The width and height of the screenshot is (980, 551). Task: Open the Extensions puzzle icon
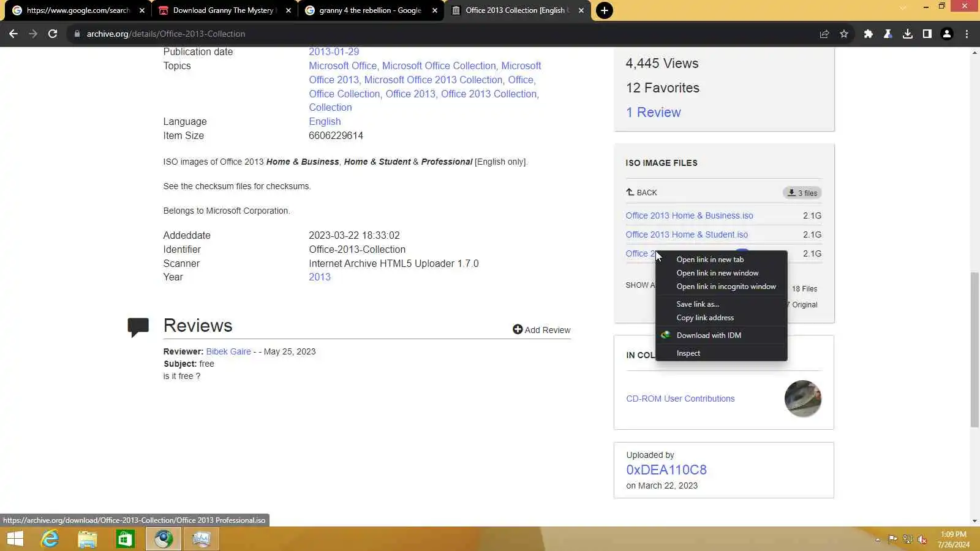tap(868, 34)
